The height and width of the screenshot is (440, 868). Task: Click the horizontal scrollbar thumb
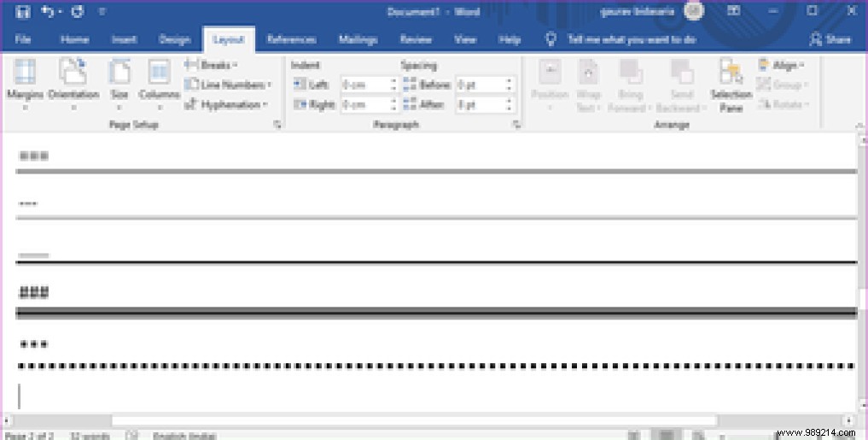(x=414, y=420)
